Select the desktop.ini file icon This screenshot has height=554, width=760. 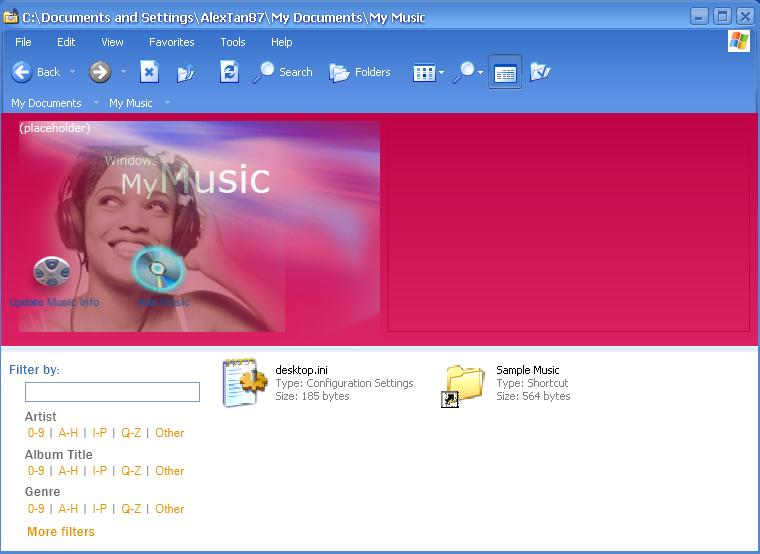[244, 383]
